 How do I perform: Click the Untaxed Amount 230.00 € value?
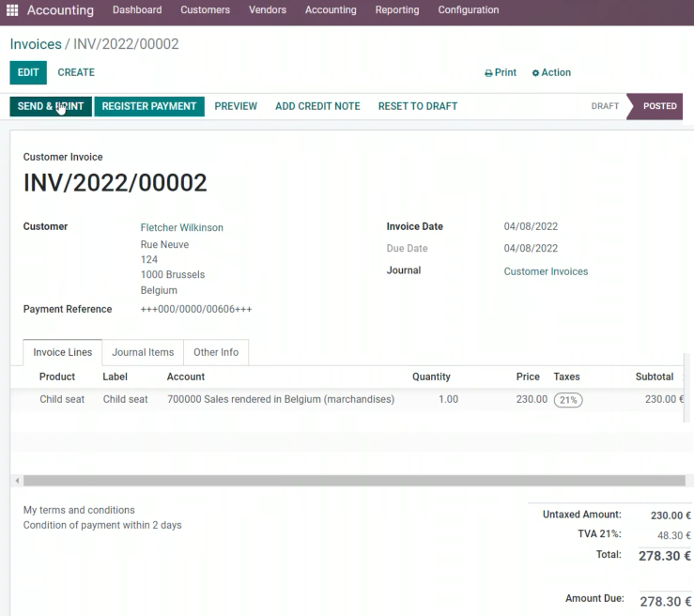(x=671, y=516)
